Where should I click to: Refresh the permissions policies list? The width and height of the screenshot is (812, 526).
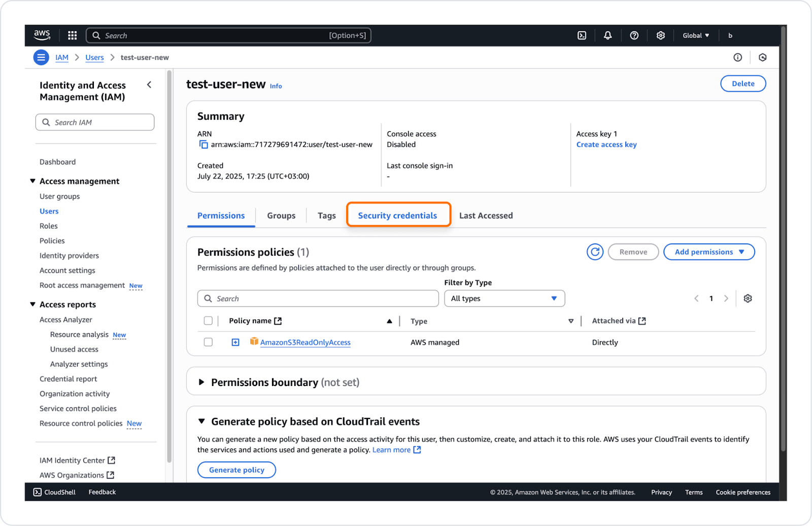pos(595,252)
